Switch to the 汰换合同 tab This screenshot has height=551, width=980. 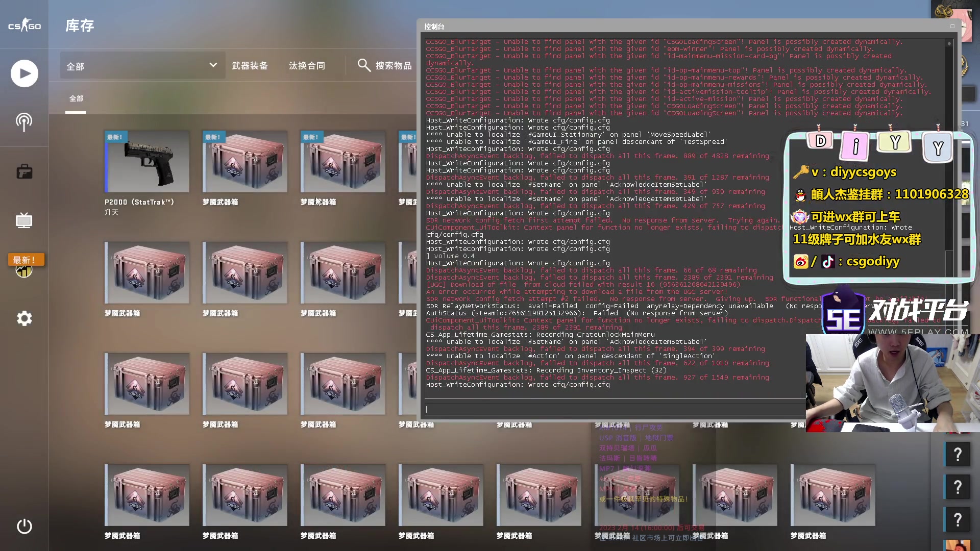click(307, 66)
